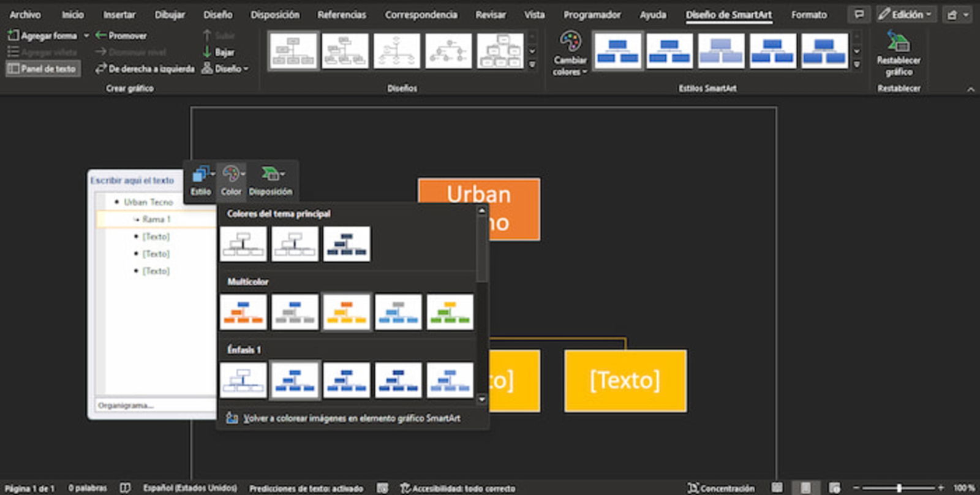Image resolution: width=980 pixels, height=495 pixels.
Task: Enable Concentración focus mode
Action: coord(721,488)
